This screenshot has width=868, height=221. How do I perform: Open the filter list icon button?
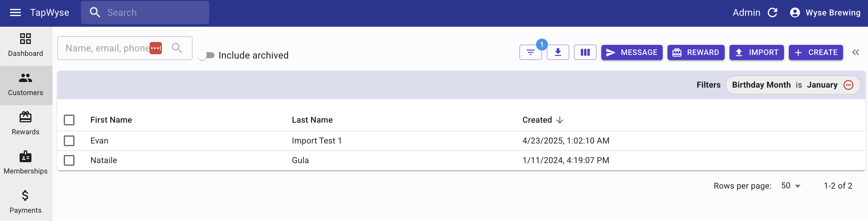coord(530,53)
